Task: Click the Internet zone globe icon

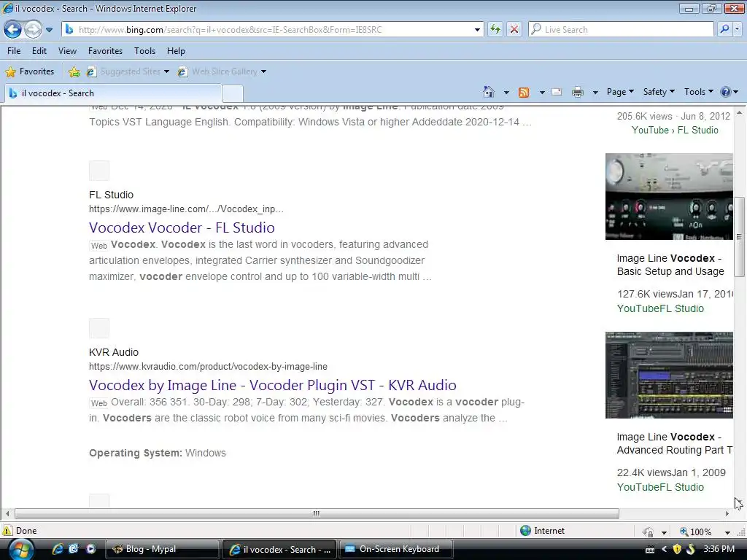Action: click(x=525, y=531)
